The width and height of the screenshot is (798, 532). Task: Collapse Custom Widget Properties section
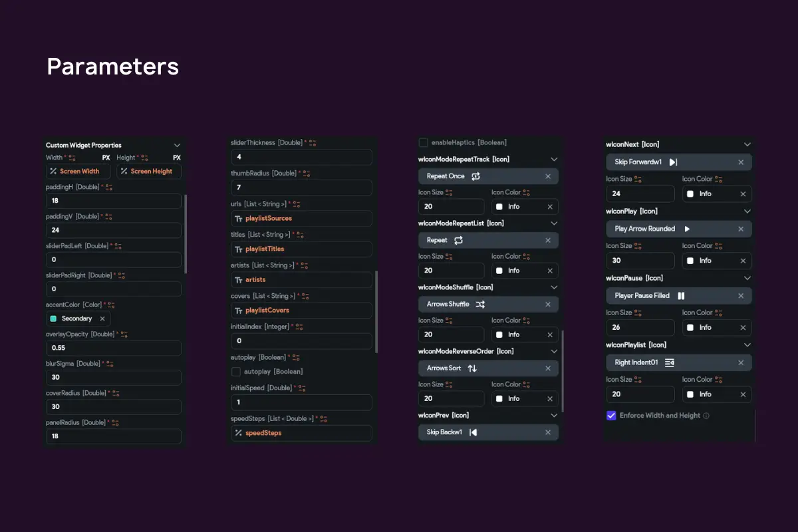(x=177, y=145)
